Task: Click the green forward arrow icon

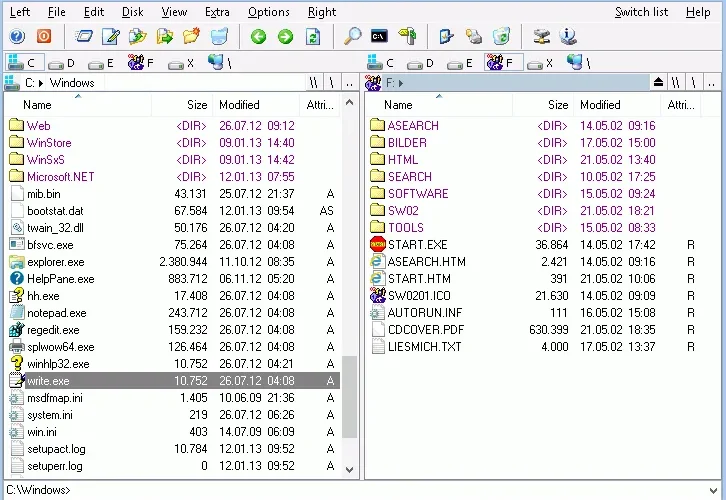Action: coord(285,36)
